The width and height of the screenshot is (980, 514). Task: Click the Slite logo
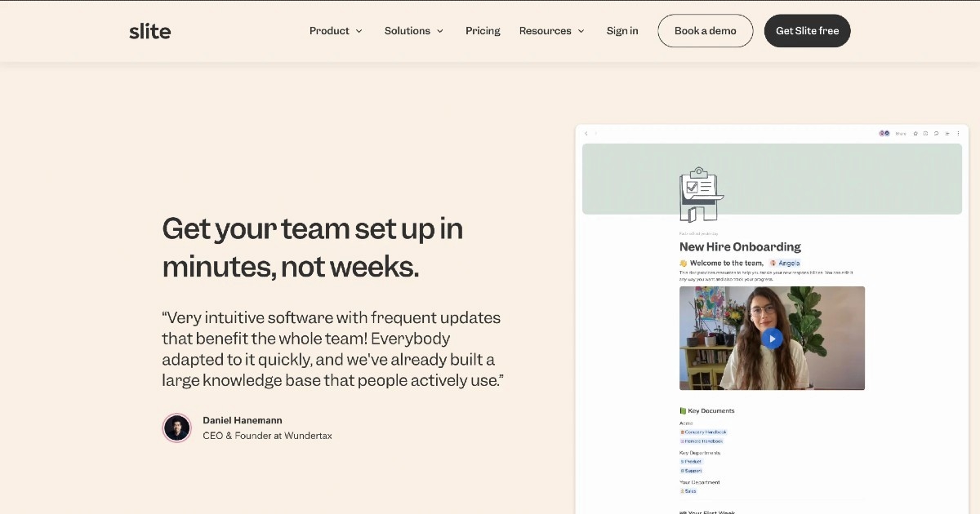[x=150, y=31]
